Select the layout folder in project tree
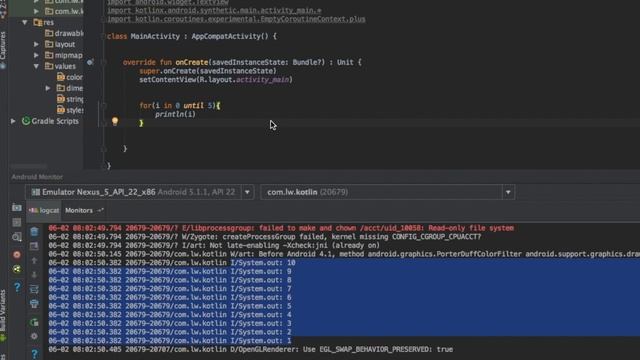The width and height of the screenshot is (640, 360). click(x=60, y=44)
